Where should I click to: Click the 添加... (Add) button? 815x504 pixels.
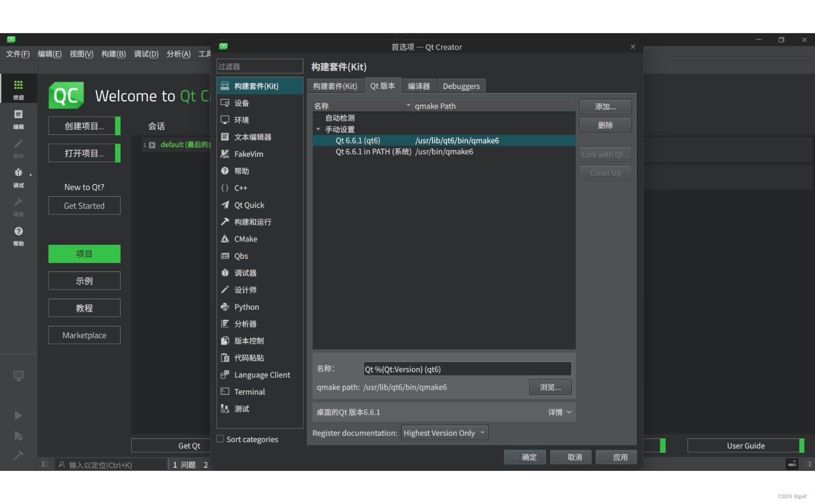pos(605,107)
